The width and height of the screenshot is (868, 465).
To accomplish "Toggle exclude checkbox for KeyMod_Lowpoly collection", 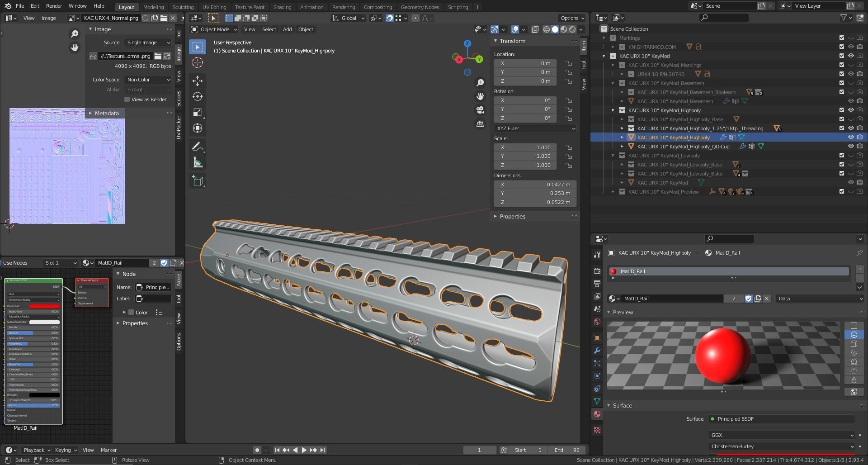I will tap(841, 156).
